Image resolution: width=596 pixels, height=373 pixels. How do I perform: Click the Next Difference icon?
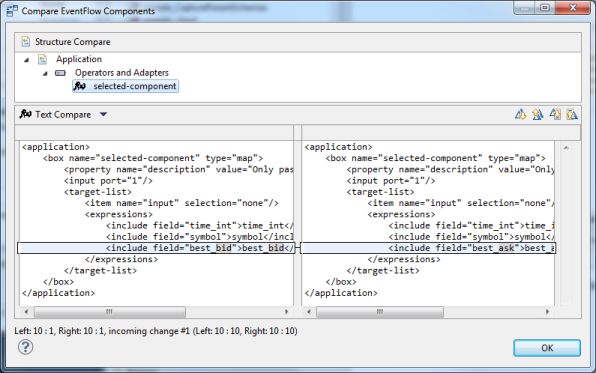pyautogui.click(x=520, y=114)
